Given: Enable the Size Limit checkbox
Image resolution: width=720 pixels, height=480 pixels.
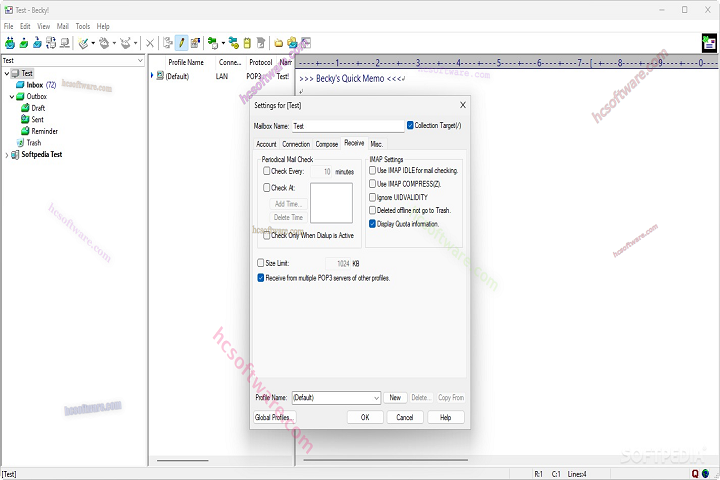Looking at the screenshot, I should 260,263.
